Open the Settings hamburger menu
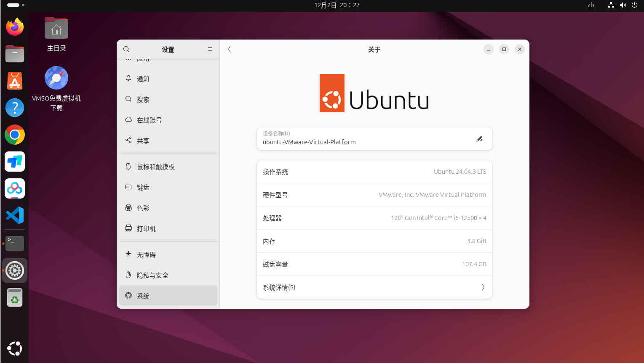The width and height of the screenshot is (644, 363). [x=210, y=49]
